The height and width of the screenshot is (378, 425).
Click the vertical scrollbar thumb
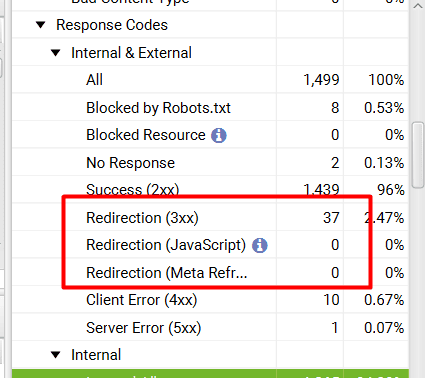(418, 155)
